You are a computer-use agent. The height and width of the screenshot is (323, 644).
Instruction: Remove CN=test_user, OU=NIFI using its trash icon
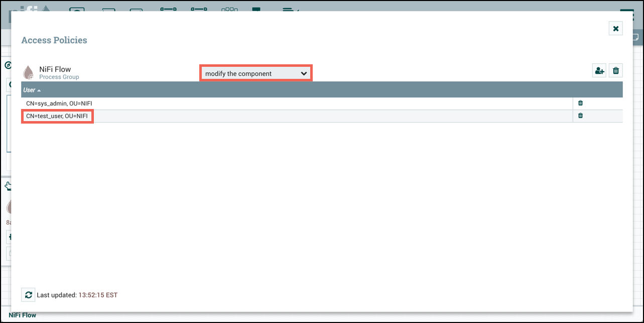[x=580, y=116]
